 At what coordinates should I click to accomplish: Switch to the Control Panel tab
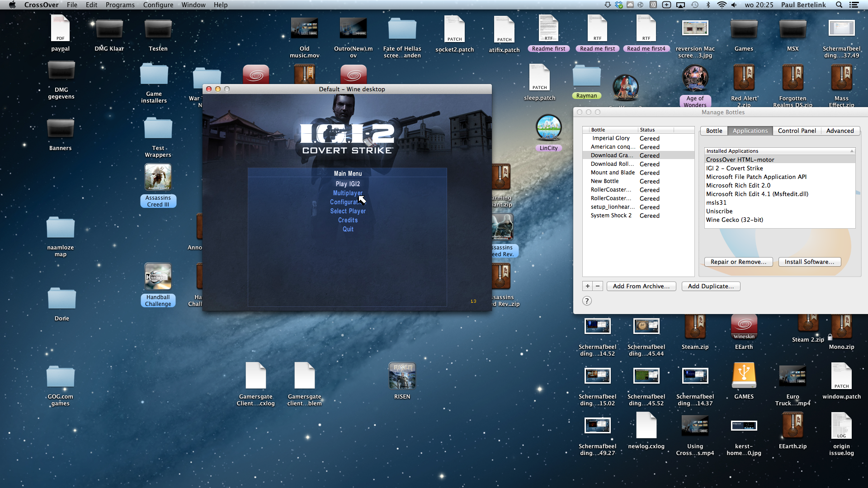(x=797, y=131)
